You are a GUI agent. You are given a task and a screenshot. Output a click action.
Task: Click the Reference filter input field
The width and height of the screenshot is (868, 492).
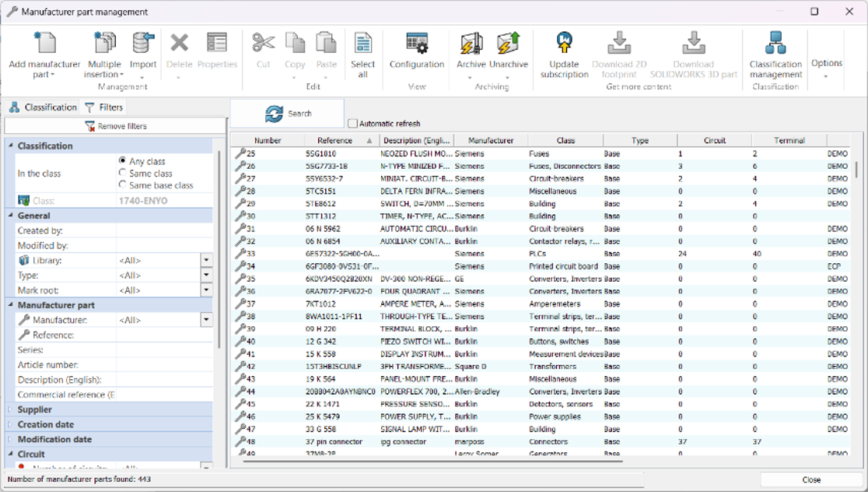pos(164,335)
